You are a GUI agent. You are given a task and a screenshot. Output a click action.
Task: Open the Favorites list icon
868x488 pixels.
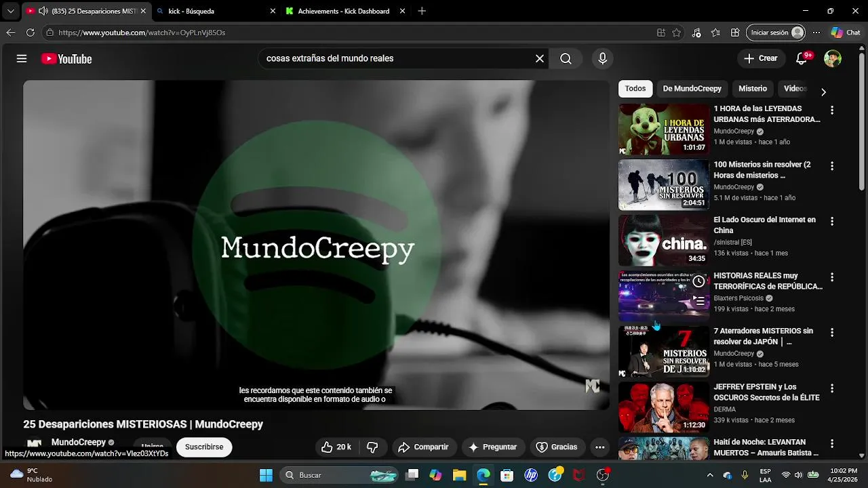click(x=715, y=33)
